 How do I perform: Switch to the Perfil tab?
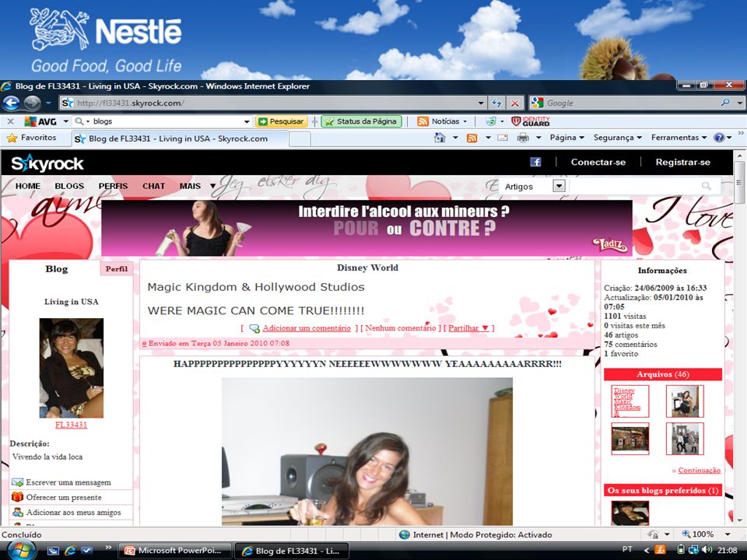pyautogui.click(x=116, y=268)
